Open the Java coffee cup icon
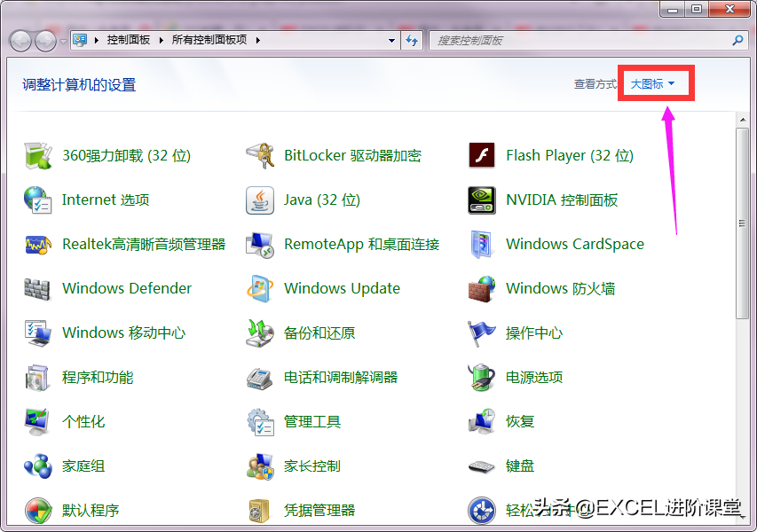 (x=260, y=199)
